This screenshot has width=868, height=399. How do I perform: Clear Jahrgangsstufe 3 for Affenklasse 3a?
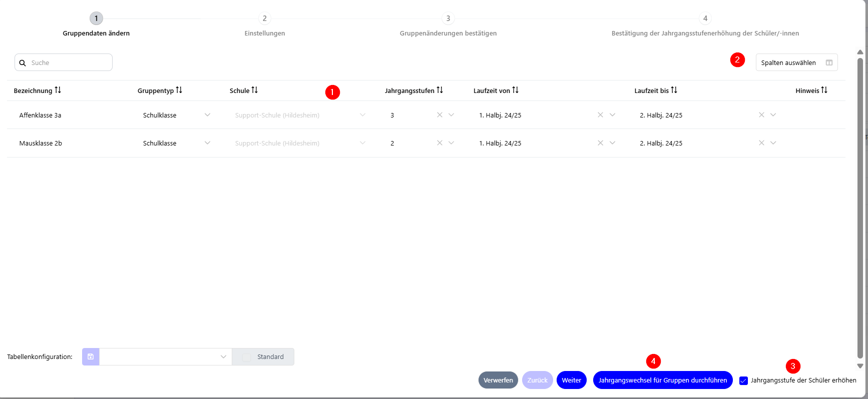pos(440,115)
